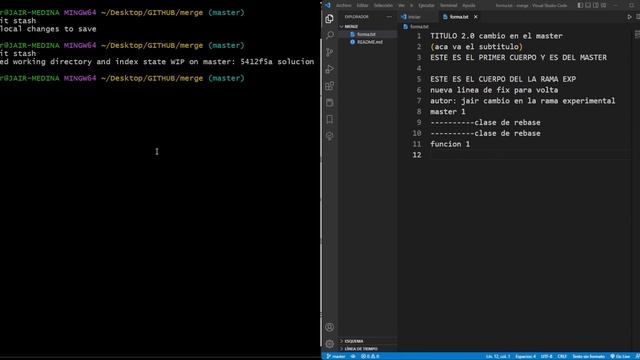Click Go Live in status bar

(620, 356)
